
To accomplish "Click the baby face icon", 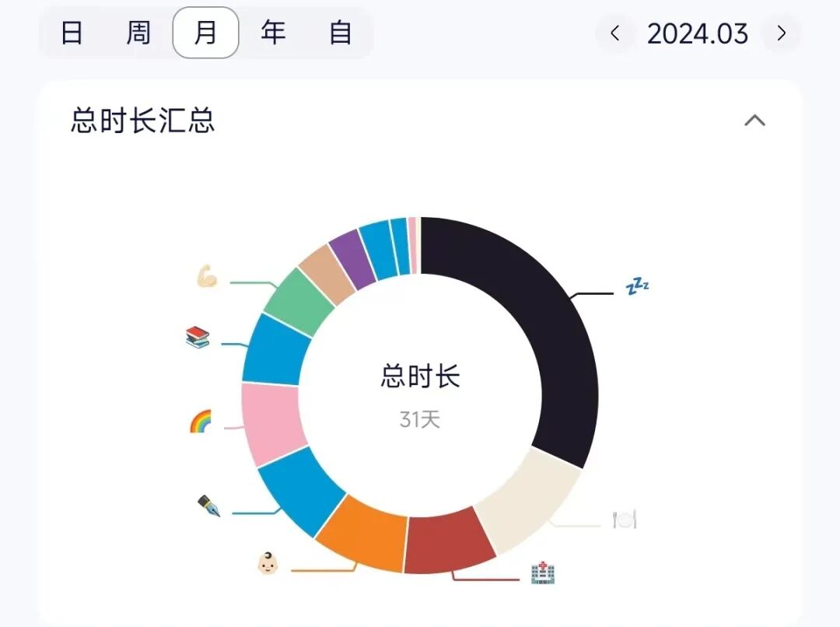I will (x=268, y=563).
